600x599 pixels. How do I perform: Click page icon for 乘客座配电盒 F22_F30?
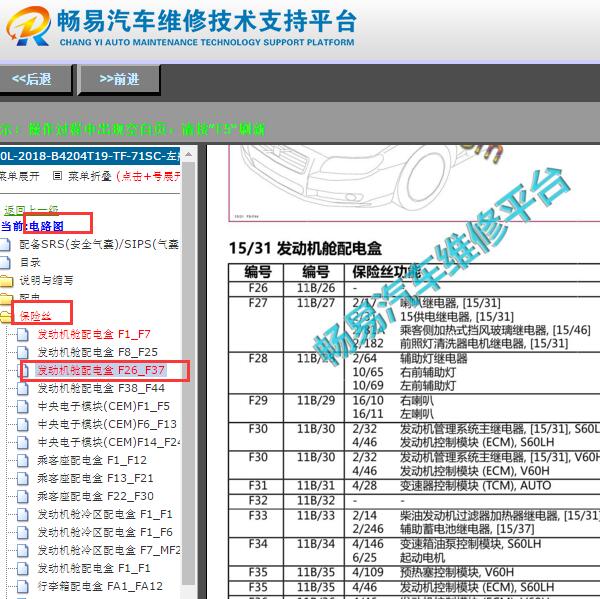23,496
